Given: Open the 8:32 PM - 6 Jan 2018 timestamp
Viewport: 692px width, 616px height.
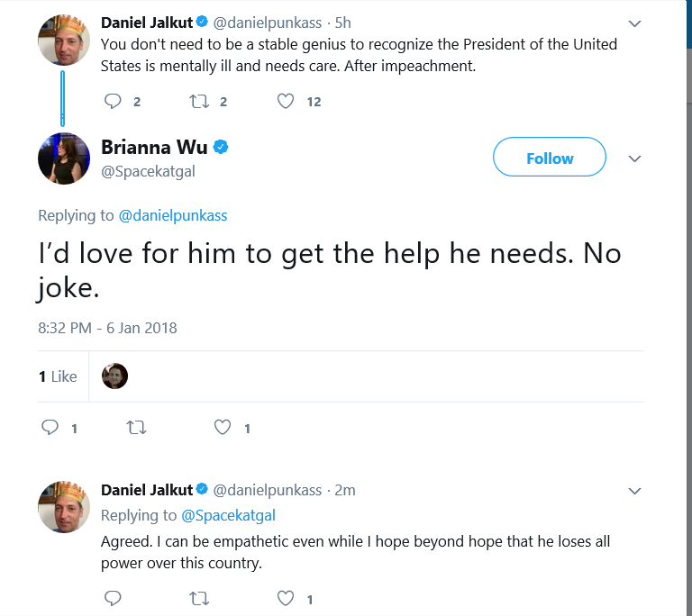Looking at the screenshot, I should (107, 328).
